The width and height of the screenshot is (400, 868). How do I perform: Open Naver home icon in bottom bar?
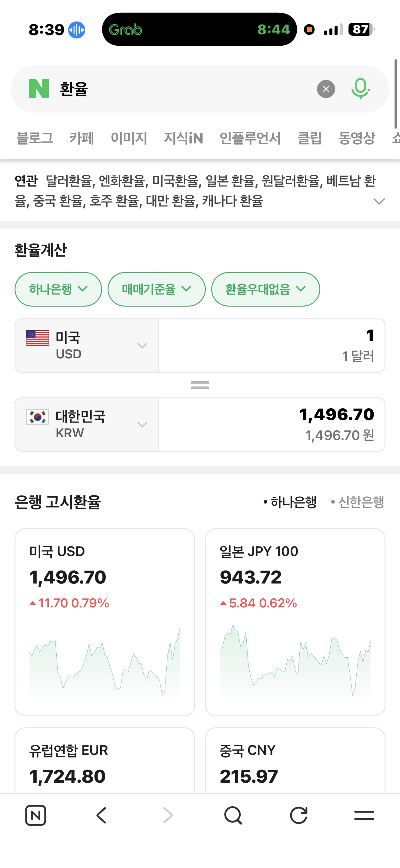(x=36, y=815)
